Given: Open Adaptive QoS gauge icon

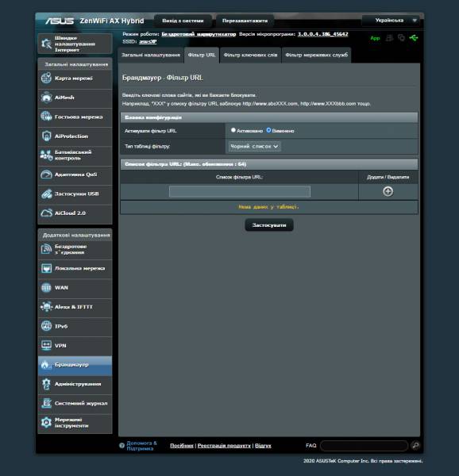Looking at the screenshot, I should [x=46, y=175].
